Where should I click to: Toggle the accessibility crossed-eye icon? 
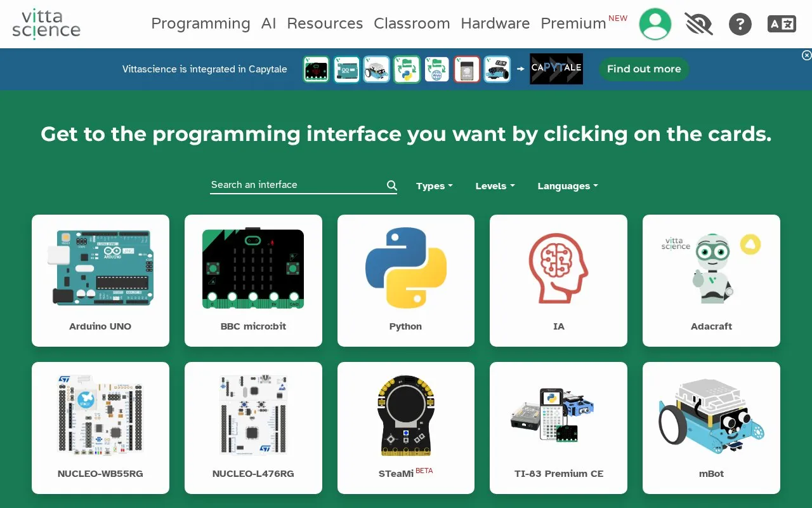[698, 24]
